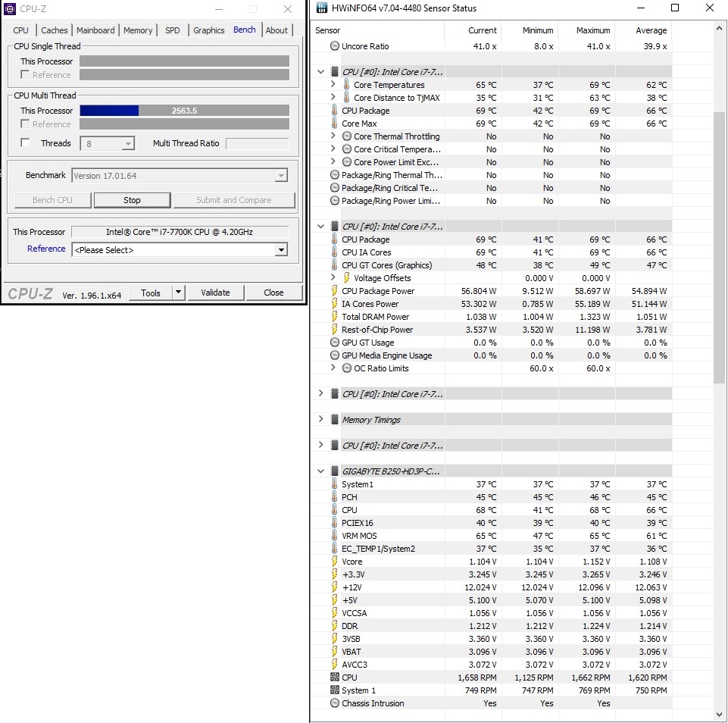Click the fan icon beside CPU 1,658 RPM
Image resolution: width=728 pixels, height=723 pixels.
pos(334,677)
